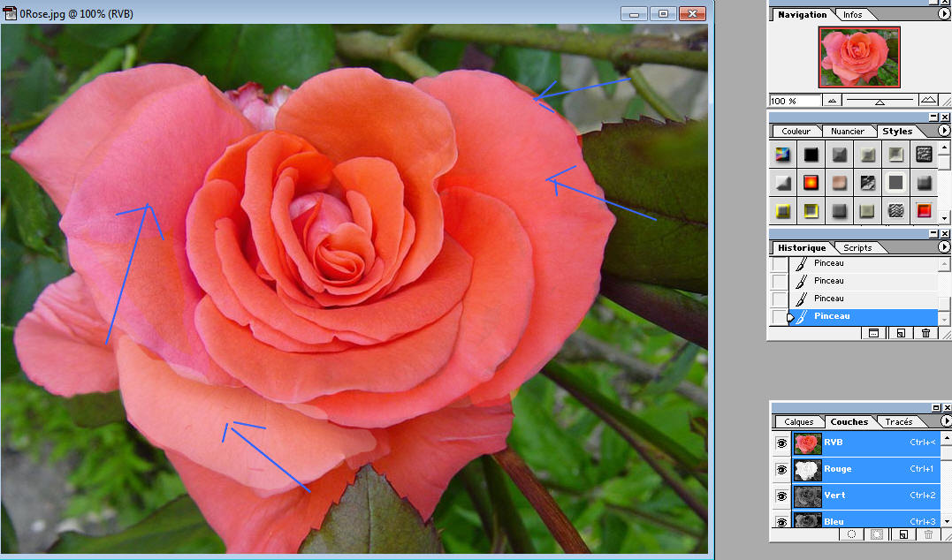Select the Rouge channel thumbnail
The width and height of the screenshot is (952, 560).
pyautogui.click(x=808, y=470)
